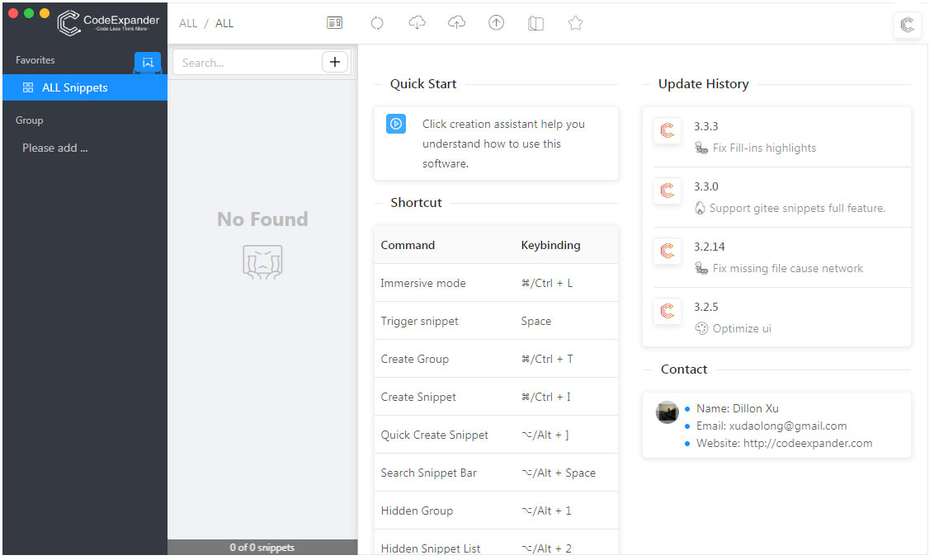
Task: Click the star favorites icon
Action: pyautogui.click(x=575, y=22)
